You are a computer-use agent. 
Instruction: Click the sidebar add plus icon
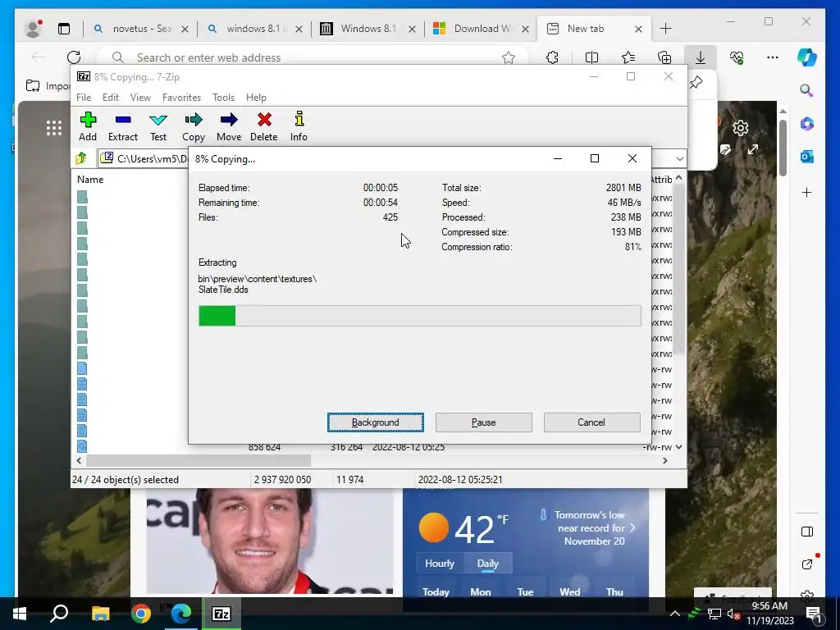tap(807, 192)
